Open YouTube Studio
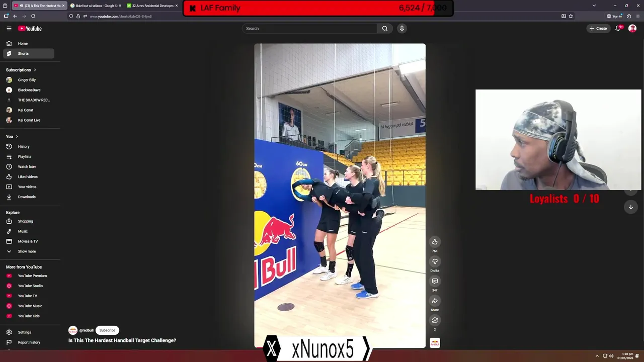644x362 pixels. pyautogui.click(x=29, y=286)
